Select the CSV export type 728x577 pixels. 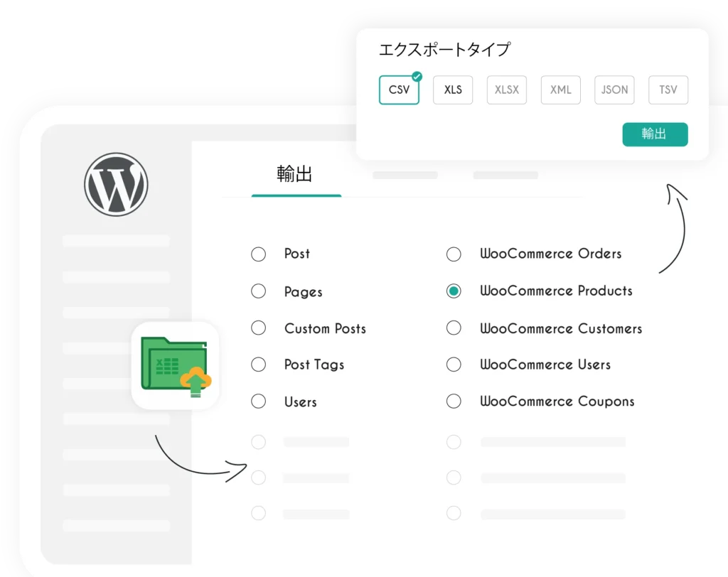tap(399, 90)
